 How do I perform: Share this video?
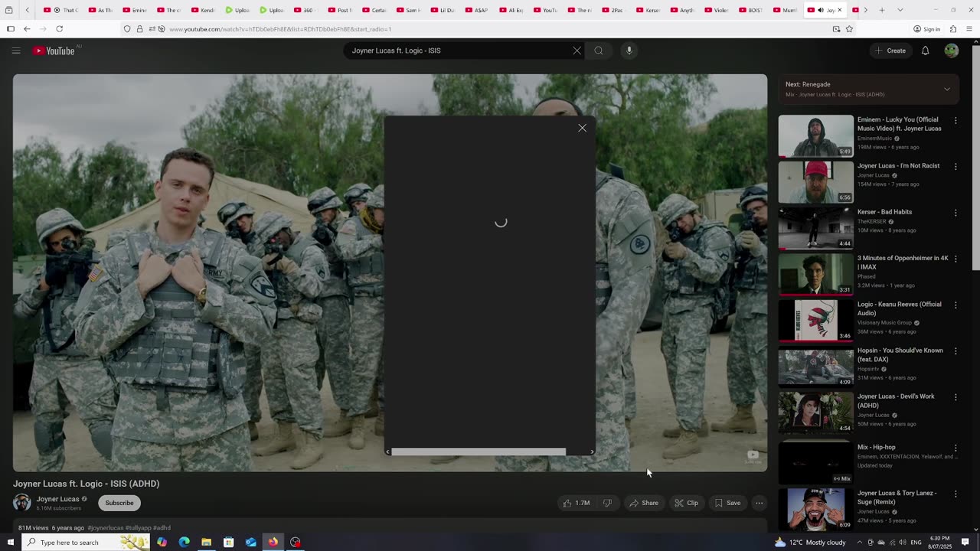(643, 503)
